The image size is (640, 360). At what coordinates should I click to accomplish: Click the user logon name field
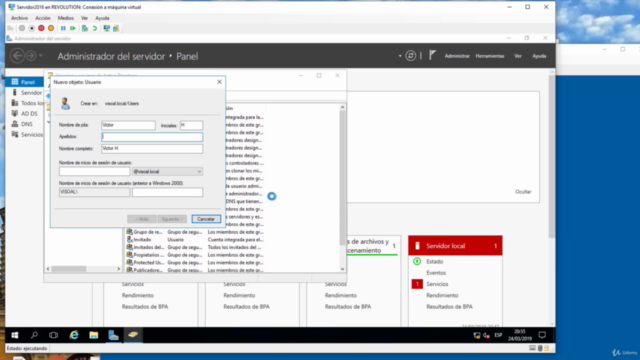pos(94,171)
